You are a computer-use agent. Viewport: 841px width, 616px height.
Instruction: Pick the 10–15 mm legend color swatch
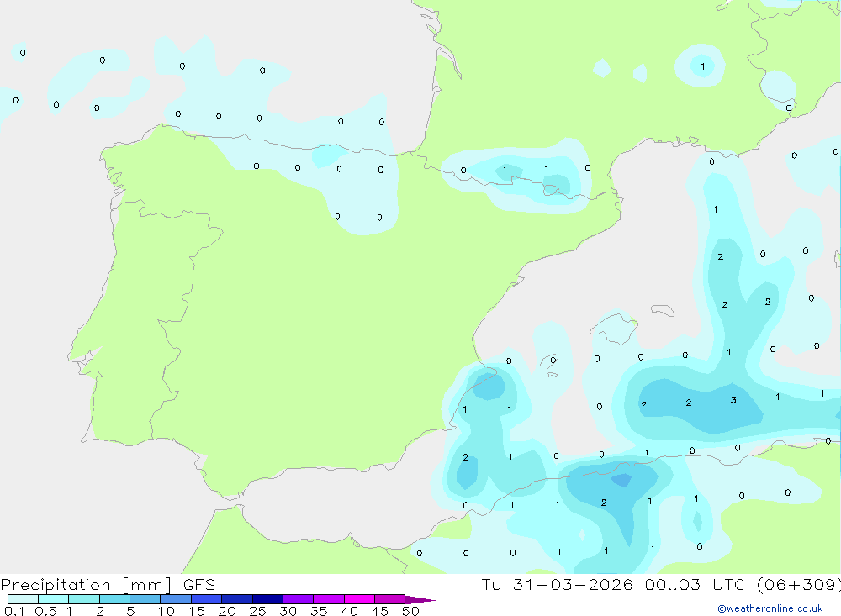pos(176,599)
